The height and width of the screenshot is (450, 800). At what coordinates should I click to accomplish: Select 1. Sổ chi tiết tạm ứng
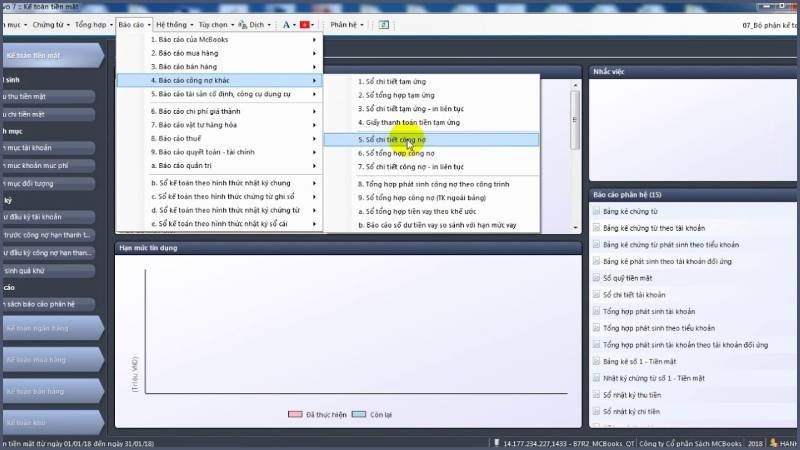tap(432, 82)
